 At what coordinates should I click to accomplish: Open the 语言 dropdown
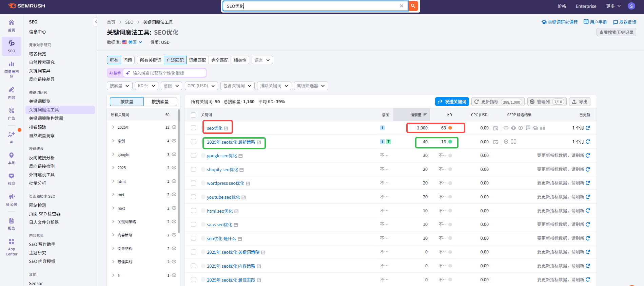pyautogui.click(x=262, y=60)
